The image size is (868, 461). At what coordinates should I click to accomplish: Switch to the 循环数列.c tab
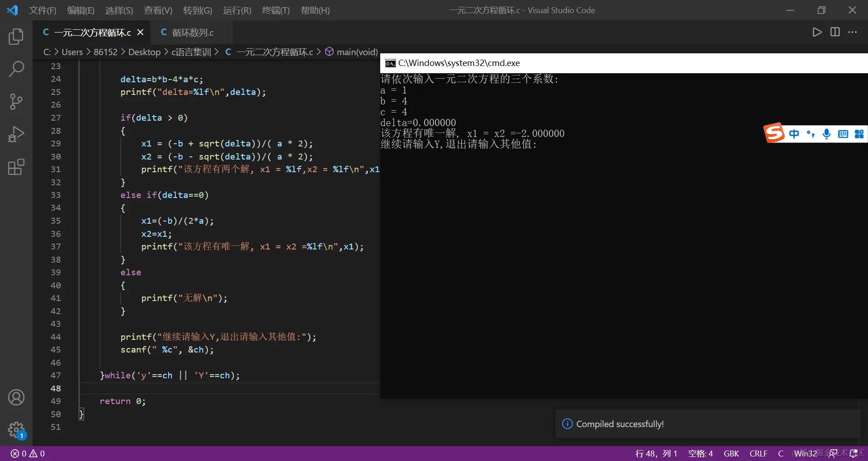(193, 33)
